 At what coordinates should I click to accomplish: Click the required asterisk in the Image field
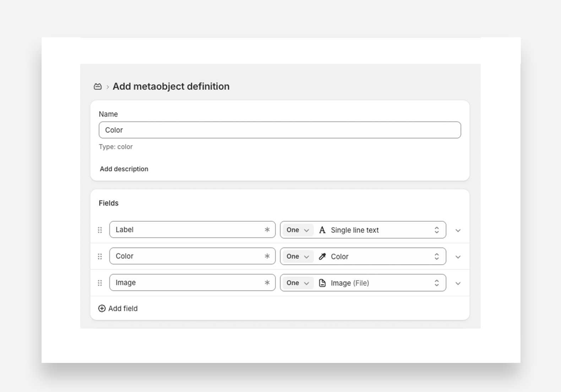(267, 282)
